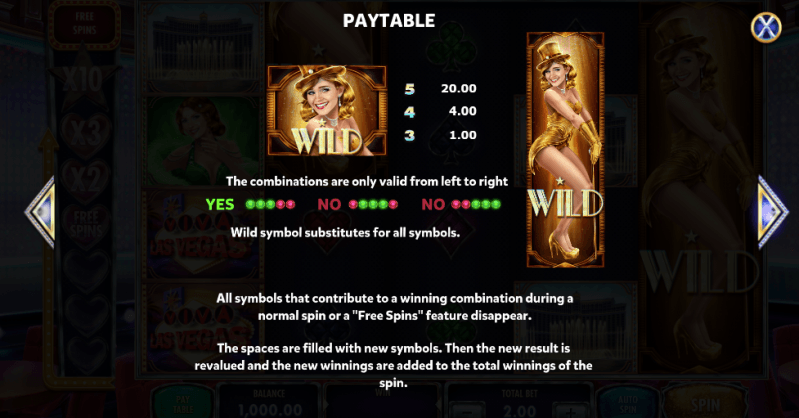Increase total bet with plus button
This screenshot has height=418, width=799.
(x=570, y=411)
